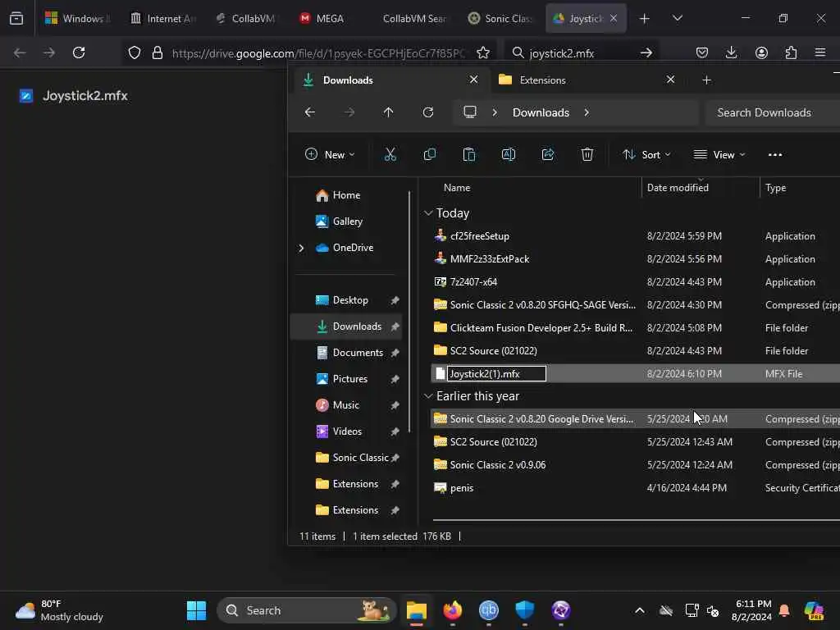
Task: Open the New item dropdown
Action: point(330,155)
